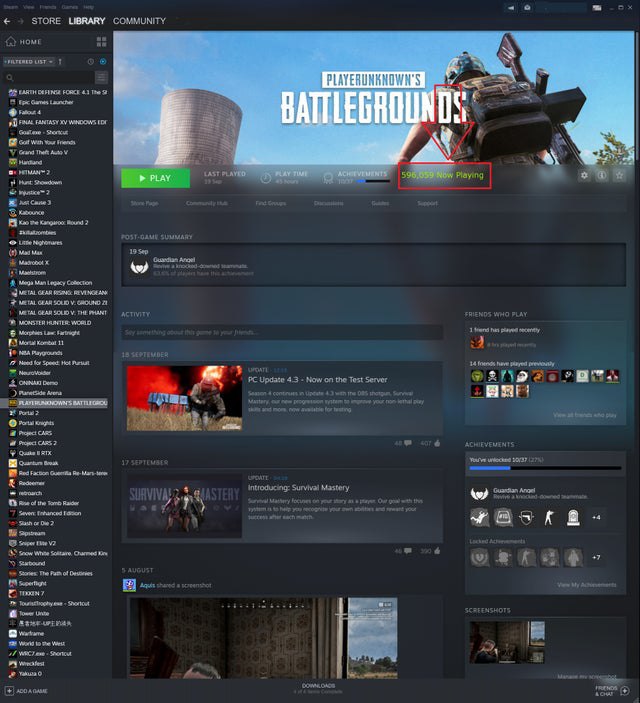The height and width of the screenshot is (703, 640).
Task: Open the Community Hub link
Action: [207, 203]
